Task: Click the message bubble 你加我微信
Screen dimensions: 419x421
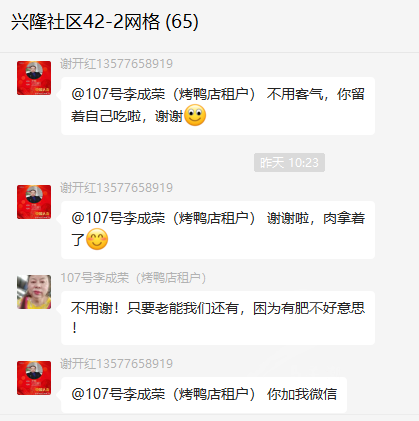Action: (x=204, y=395)
